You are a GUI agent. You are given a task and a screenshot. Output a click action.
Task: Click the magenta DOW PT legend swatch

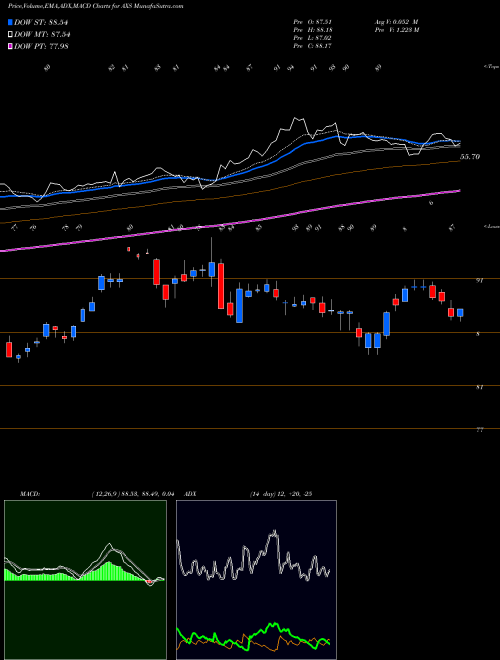(10, 46)
